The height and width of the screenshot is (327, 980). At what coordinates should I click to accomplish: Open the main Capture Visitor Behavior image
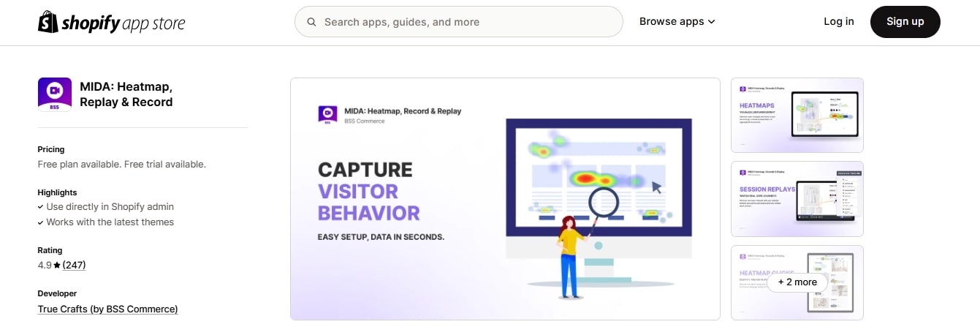[x=506, y=199]
